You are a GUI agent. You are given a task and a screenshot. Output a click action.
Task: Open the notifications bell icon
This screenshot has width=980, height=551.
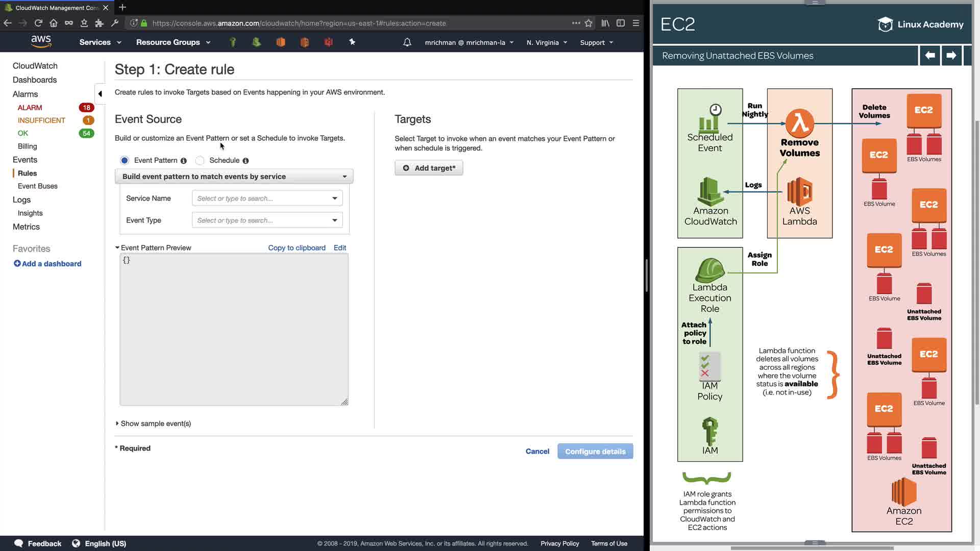(407, 42)
